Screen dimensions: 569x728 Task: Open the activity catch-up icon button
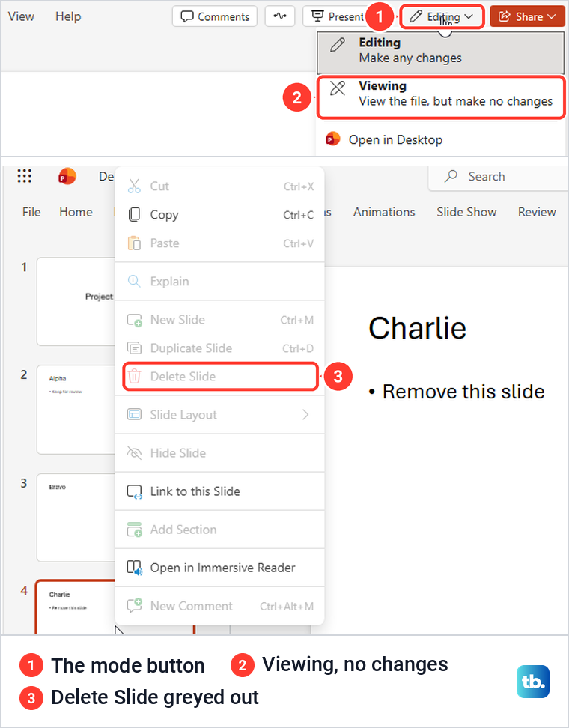tap(280, 16)
